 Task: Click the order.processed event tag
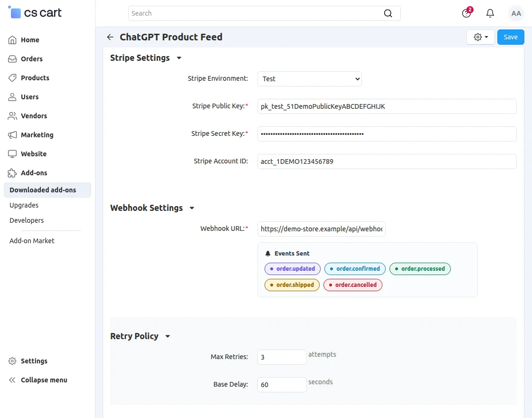(x=420, y=269)
